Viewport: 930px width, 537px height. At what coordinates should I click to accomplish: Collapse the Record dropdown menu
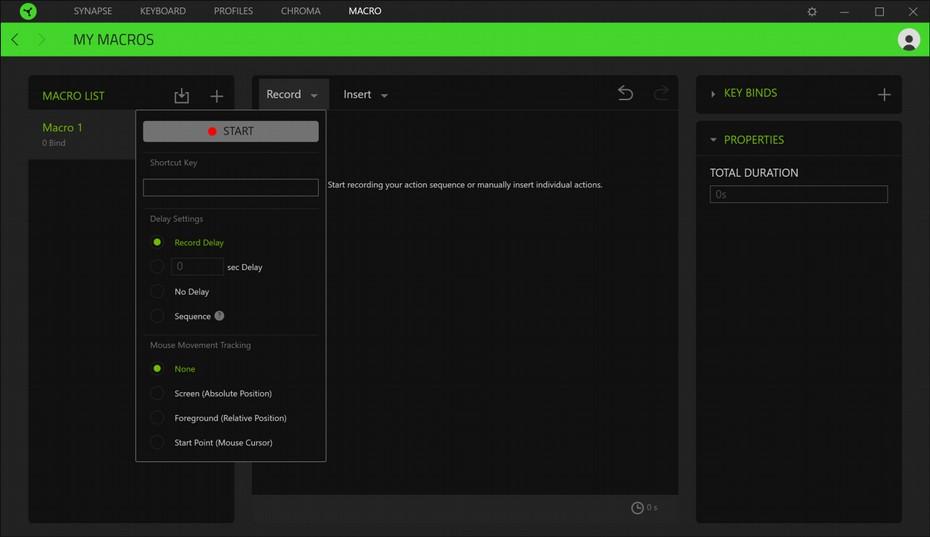[x=293, y=94]
